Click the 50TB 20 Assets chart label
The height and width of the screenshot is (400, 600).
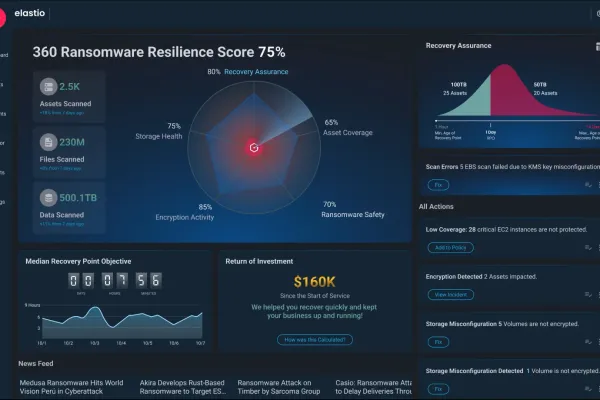pyautogui.click(x=545, y=89)
